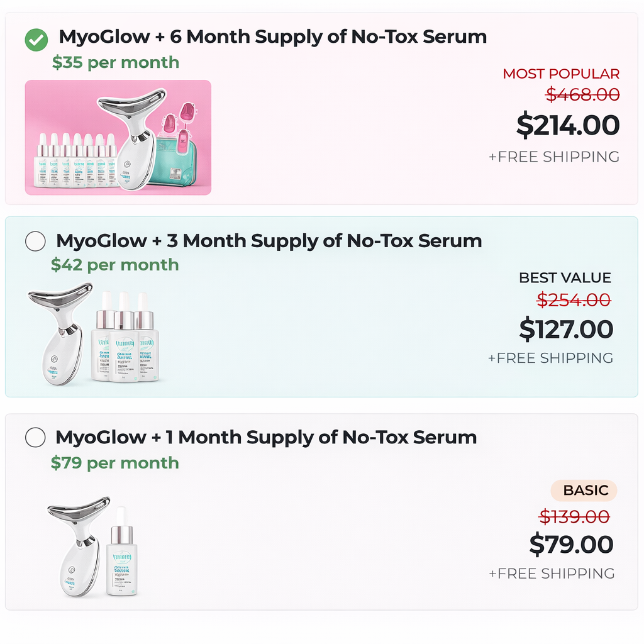The width and height of the screenshot is (644, 644).
Task: Click the crossed-out $468.00 price
Action: pos(582,94)
